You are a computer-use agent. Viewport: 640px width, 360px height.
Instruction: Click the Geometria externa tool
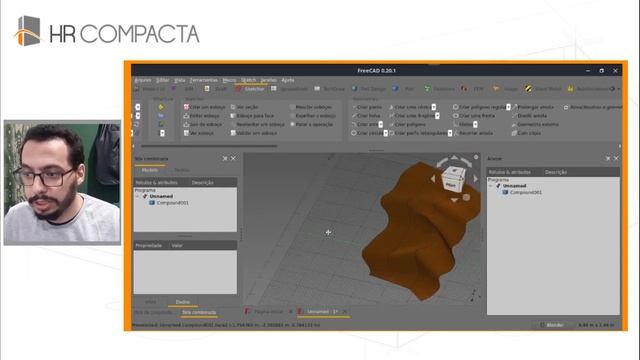coord(535,124)
